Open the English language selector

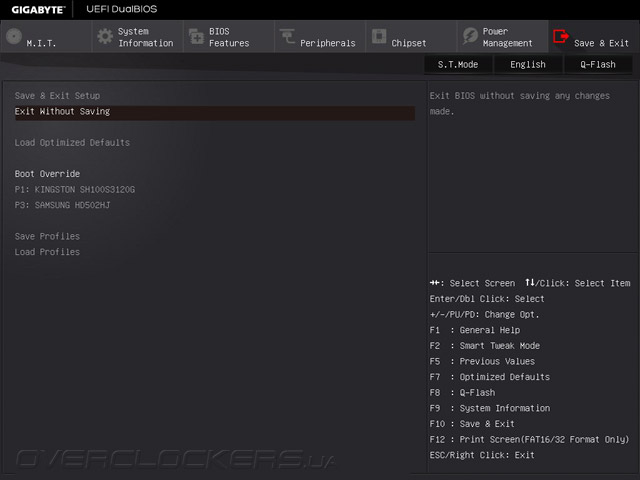coord(528,64)
